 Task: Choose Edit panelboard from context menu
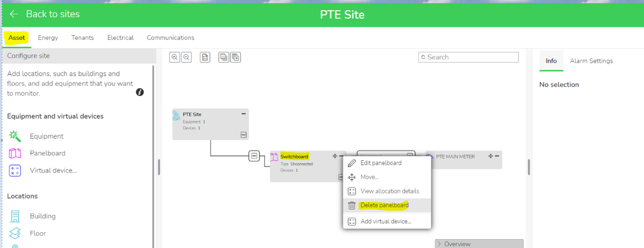click(387, 163)
